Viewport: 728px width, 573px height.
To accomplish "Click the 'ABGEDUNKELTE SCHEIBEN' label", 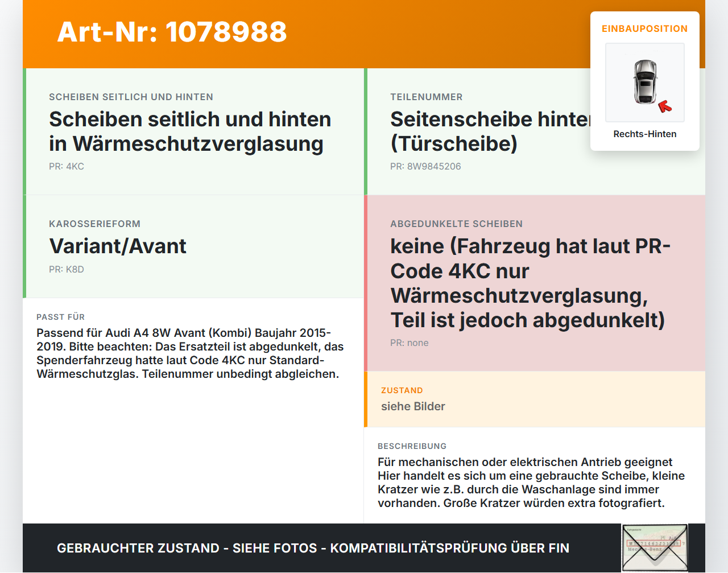I will click(456, 224).
